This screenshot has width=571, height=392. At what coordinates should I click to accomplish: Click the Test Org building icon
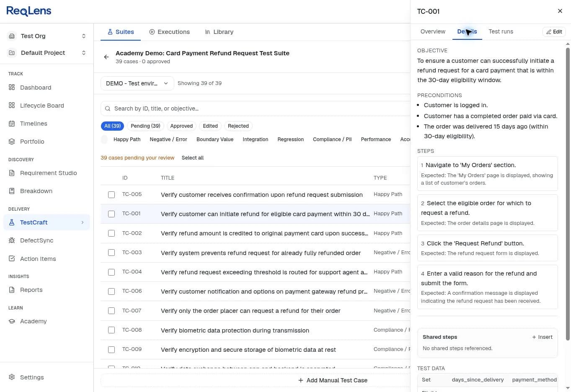[12, 36]
